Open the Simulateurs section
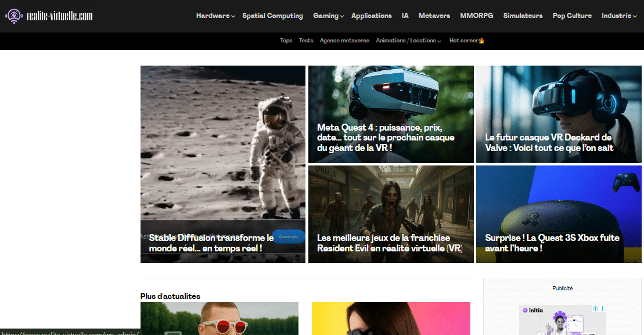 click(x=523, y=16)
